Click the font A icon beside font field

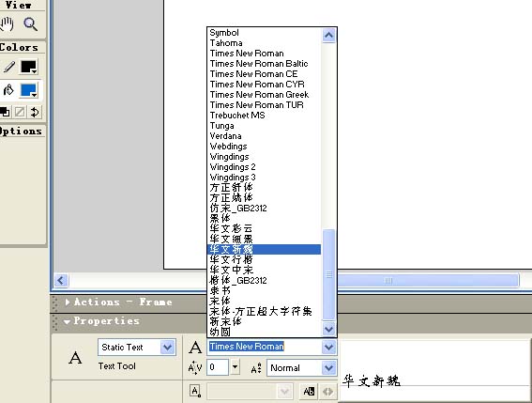click(195, 348)
